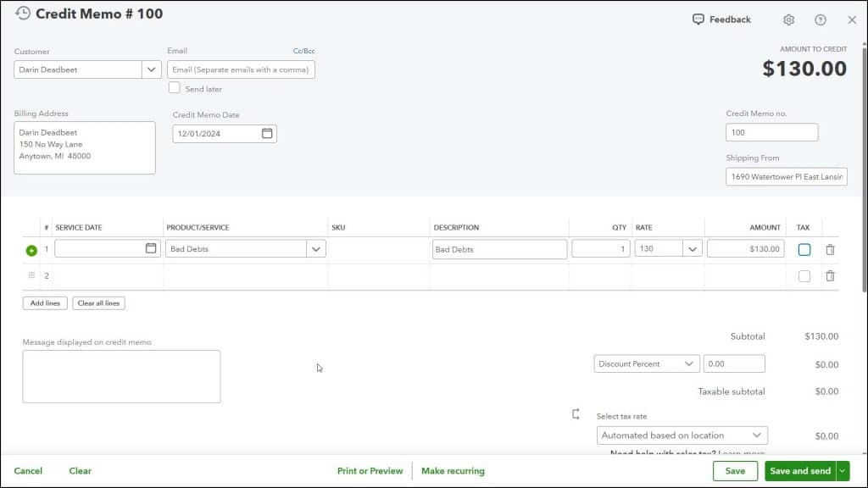Click the green add line icon on row 1
Screen dimensions: 868x488
tap(31, 250)
